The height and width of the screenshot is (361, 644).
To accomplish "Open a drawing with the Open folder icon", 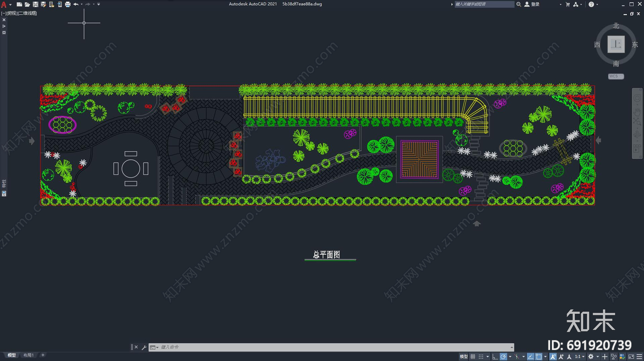I will 27,4.
